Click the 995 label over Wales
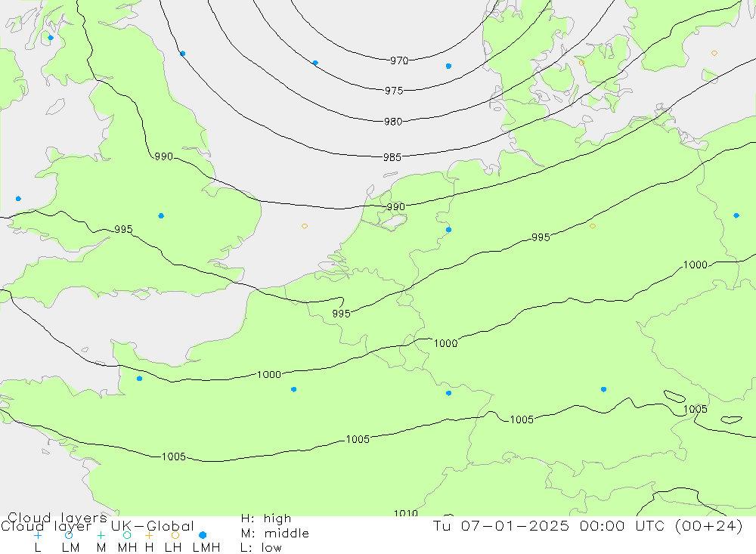756x554 pixels. pyautogui.click(x=123, y=229)
